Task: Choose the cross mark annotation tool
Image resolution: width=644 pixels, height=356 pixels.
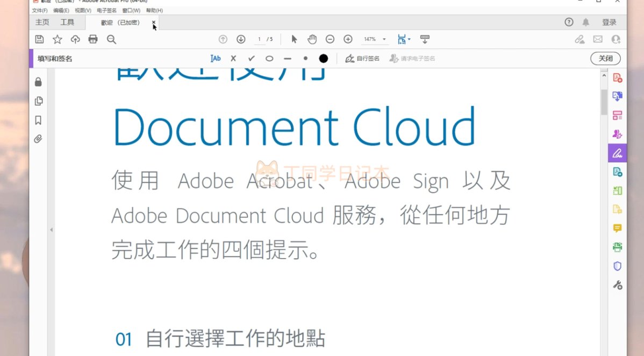Action: coord(233,59)
